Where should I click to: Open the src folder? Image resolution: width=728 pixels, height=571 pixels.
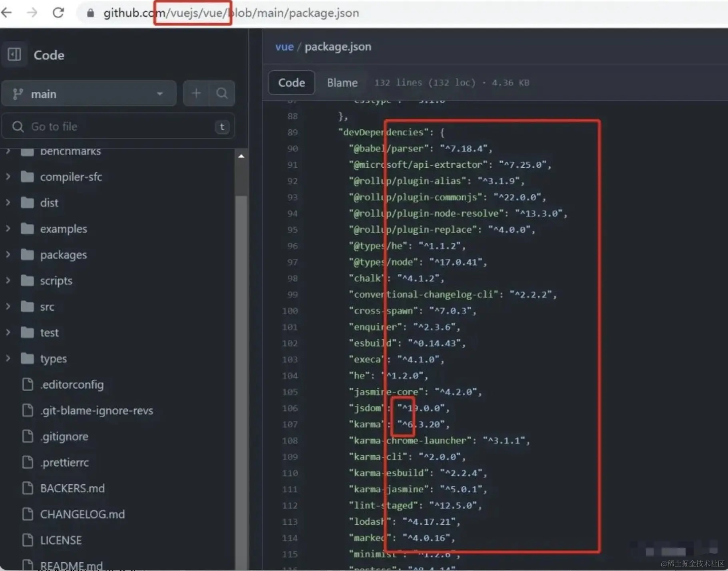47,307
